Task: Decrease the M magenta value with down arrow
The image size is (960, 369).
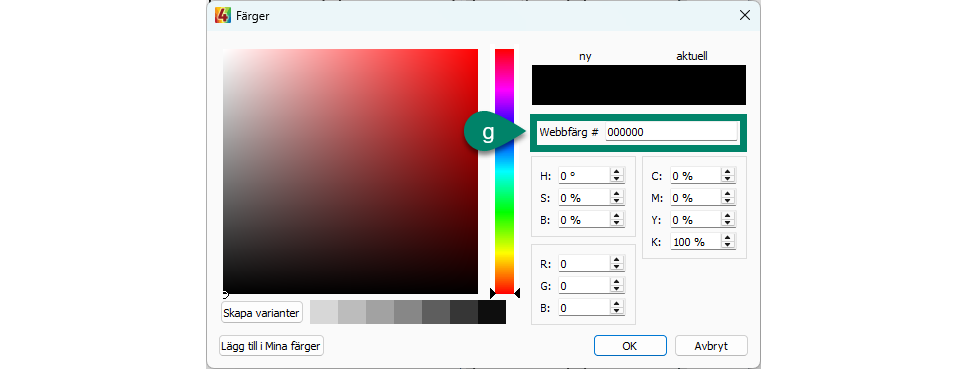Action: [x=728, y=201]
